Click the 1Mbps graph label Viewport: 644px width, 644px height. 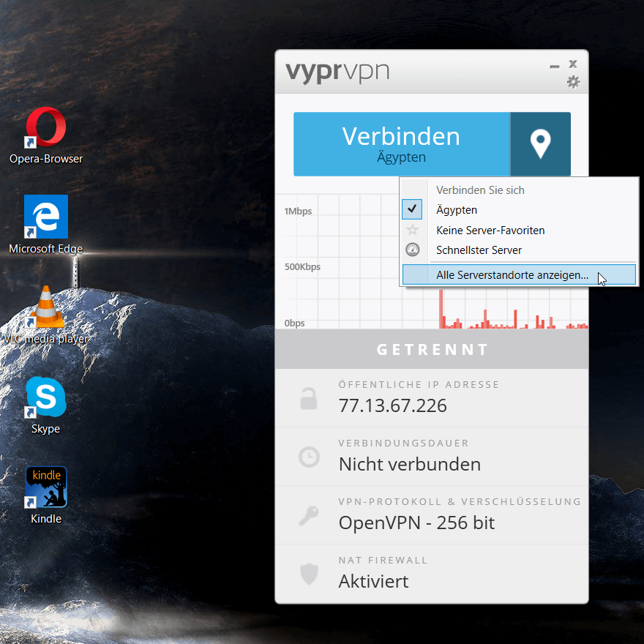point(298,211)
